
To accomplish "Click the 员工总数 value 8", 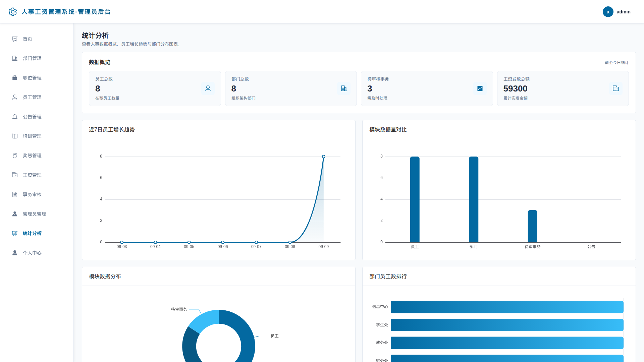I will (x=98, y=88).
